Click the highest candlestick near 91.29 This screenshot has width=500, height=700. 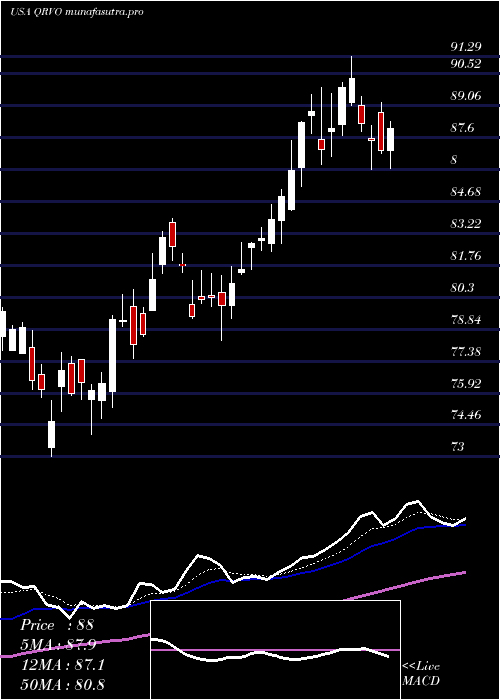click(352, 80)
